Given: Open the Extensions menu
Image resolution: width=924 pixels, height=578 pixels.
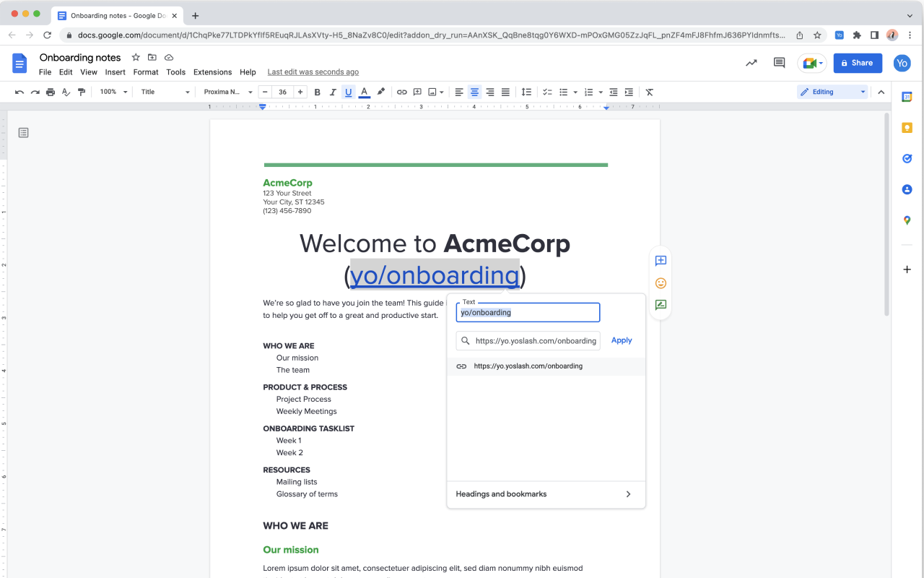Looking at the screenshot, I should 212,72.
